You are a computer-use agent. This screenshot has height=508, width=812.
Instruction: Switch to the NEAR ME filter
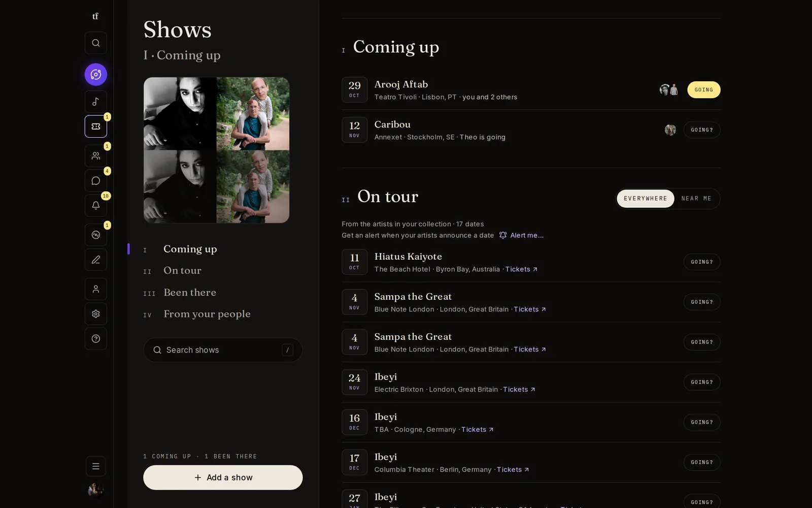point(696,199)
